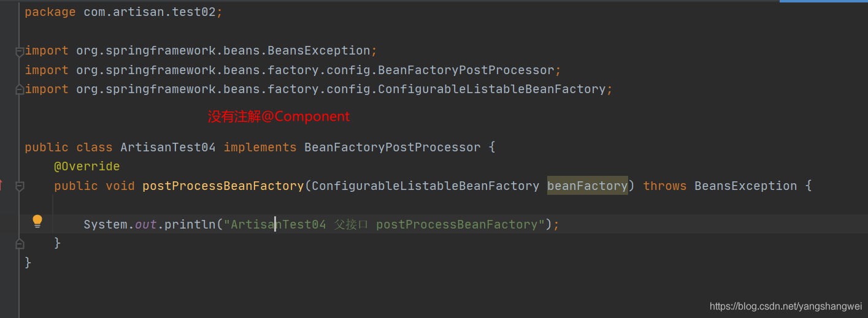
Task: Click the println method call
Action: [190, 225]
